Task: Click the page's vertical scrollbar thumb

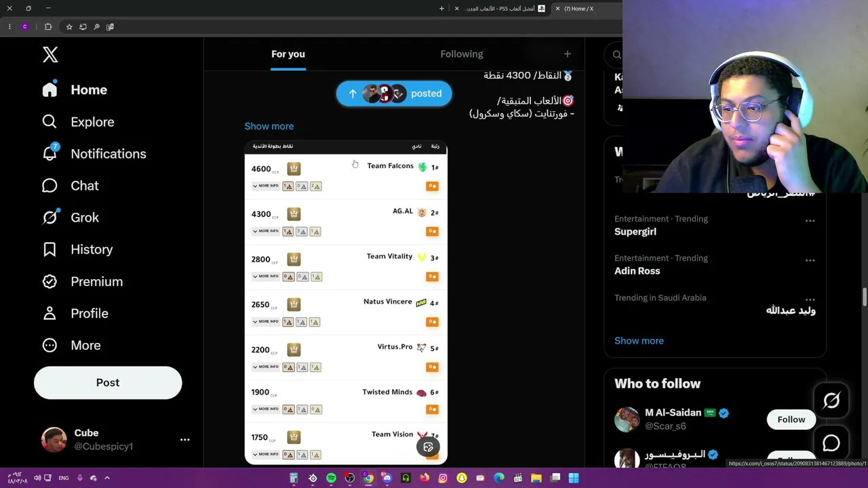Action: [x=864, y=296]
